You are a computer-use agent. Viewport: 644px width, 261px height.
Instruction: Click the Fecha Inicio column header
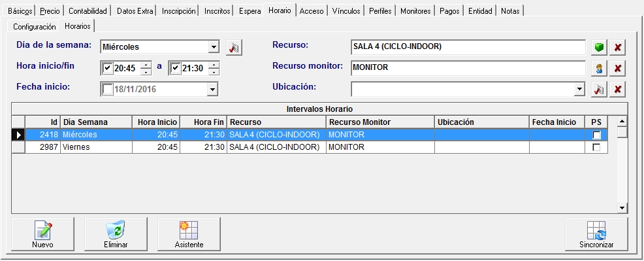click(x=557, y=122)
